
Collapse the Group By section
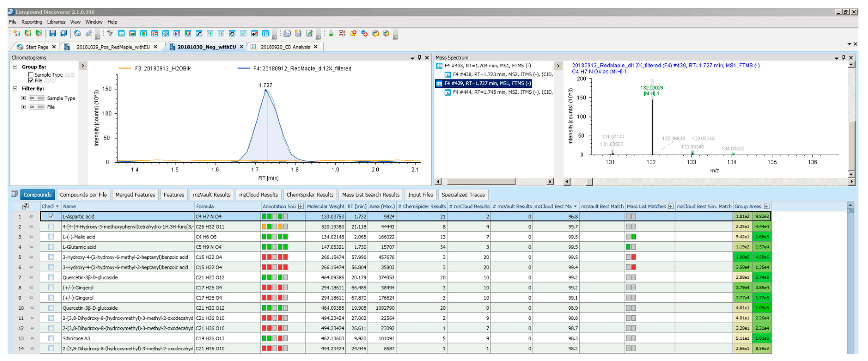click(x=15, y=67)
